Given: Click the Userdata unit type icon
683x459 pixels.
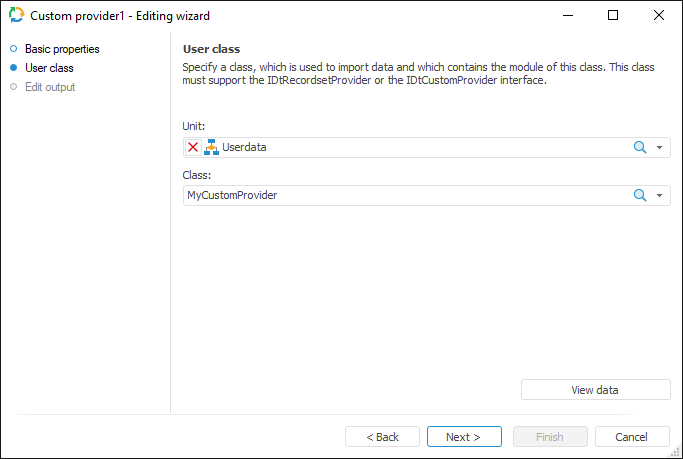Looking at the screenshot, I should click(211, 147).
